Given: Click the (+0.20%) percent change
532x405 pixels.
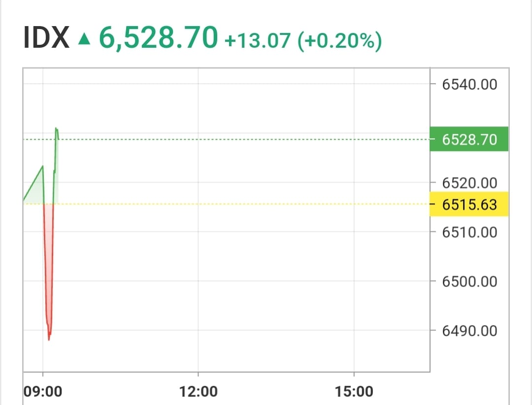Looking at the screenshot, I should pos(339,41).
